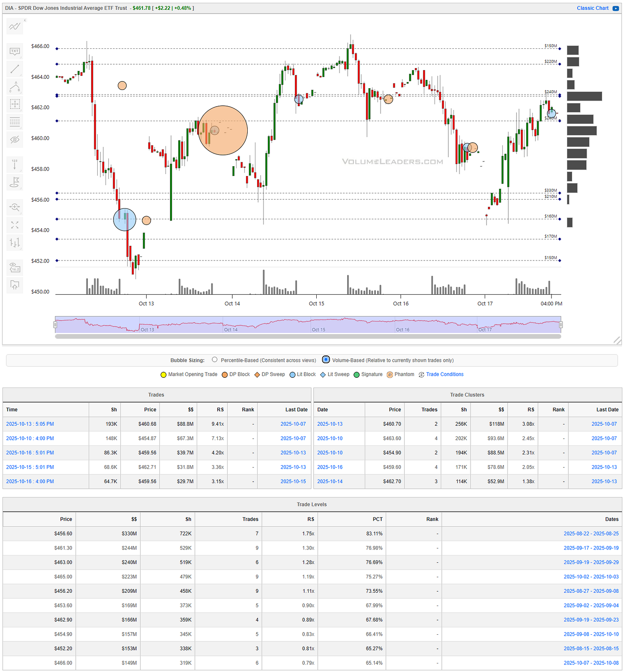Click the Lit Sweep diamond legend icon
This screenshot has height=672, width=624.
[x=323, y=375]
